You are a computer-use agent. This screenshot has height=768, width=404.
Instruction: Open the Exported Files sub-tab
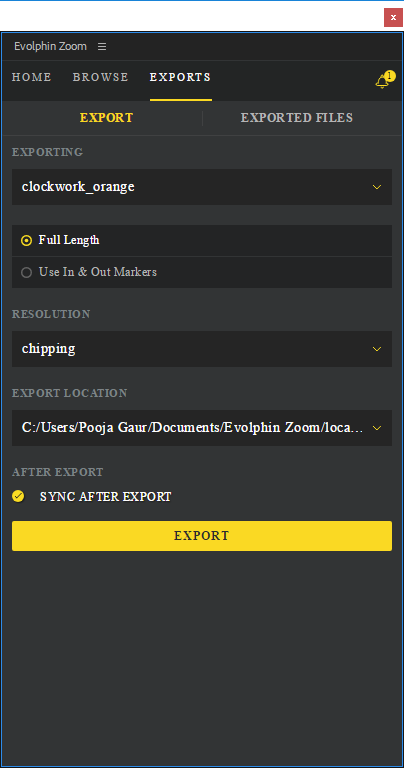tap(297, 118)
